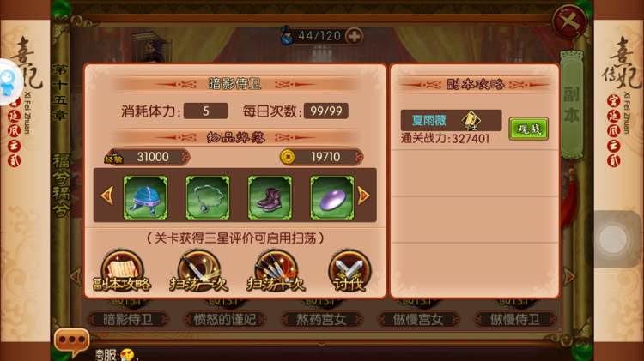
Task: Open the 副本攻略 scroll icon
Action: [x=122, y=271]
